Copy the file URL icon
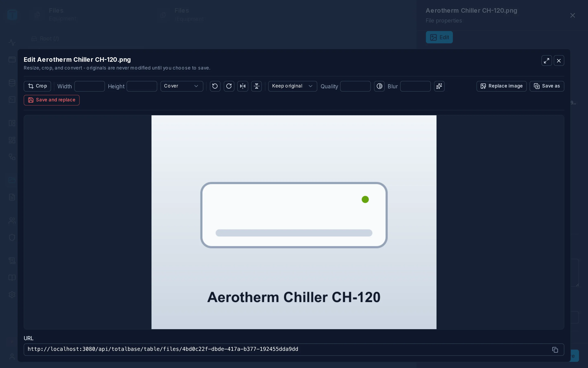Screen dimensions: 588x368 tap(555, 350)
